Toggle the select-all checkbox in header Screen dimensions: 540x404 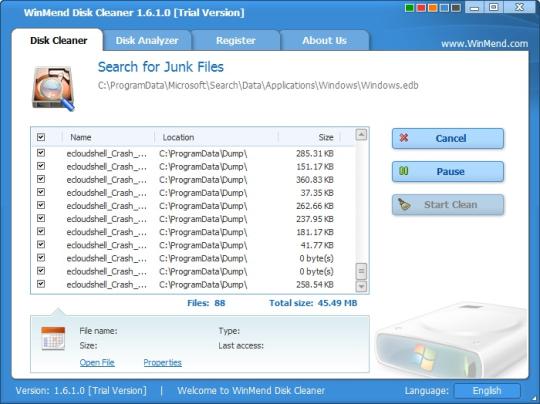[x=41, y=137]
